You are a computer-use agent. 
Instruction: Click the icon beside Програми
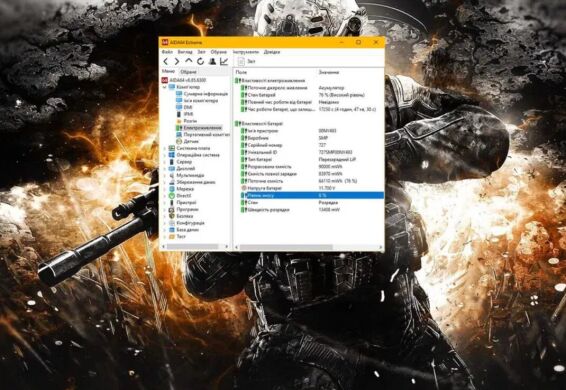pos(172,209)
